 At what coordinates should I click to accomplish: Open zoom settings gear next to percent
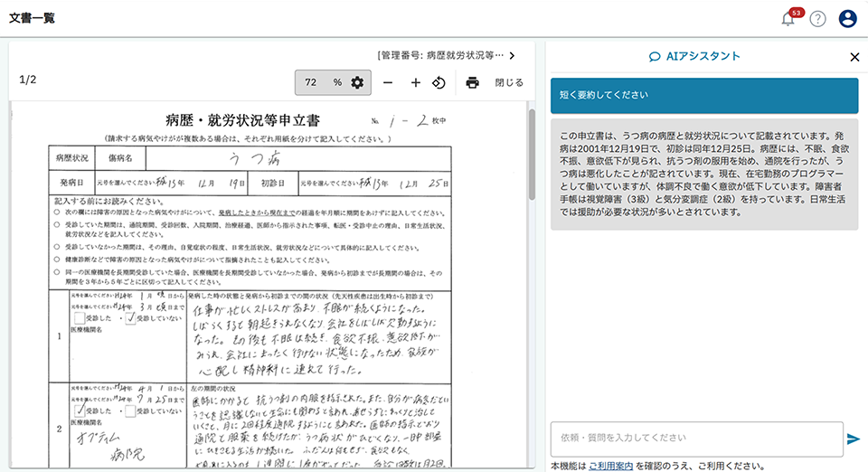(357, 82)
